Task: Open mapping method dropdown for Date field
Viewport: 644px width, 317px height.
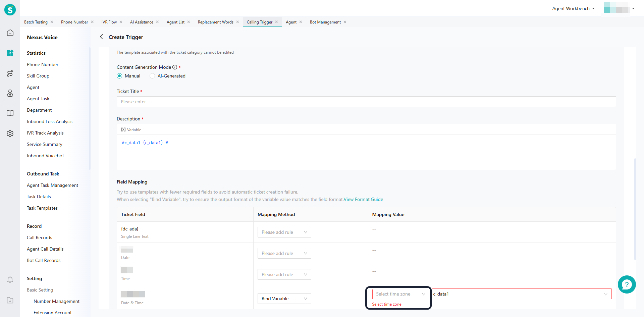Action: pos(284,253)
